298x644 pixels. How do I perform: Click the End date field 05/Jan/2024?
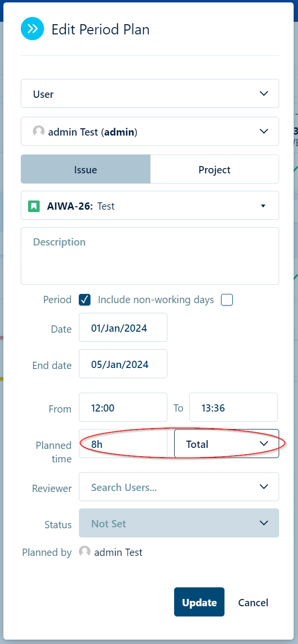click(123, 364)
